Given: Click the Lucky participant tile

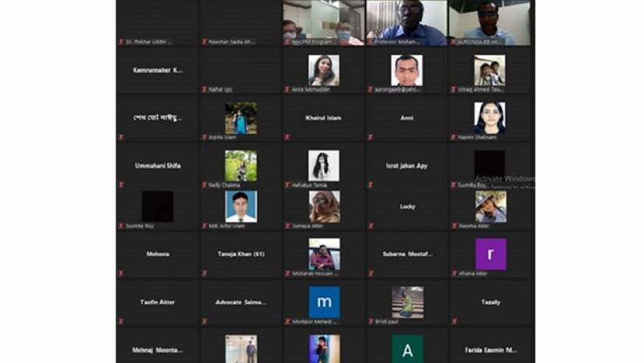Looking at the screenshot, I should [x=407, y=207].
